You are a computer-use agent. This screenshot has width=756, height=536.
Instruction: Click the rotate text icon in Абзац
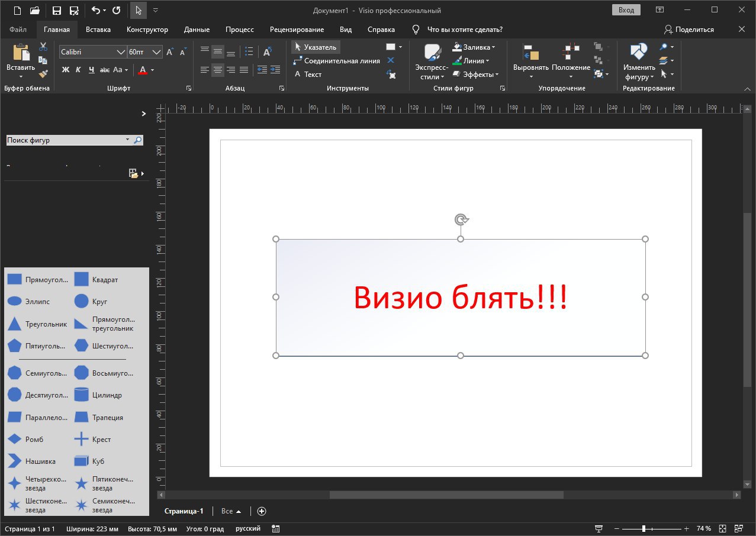click(267, 51)
